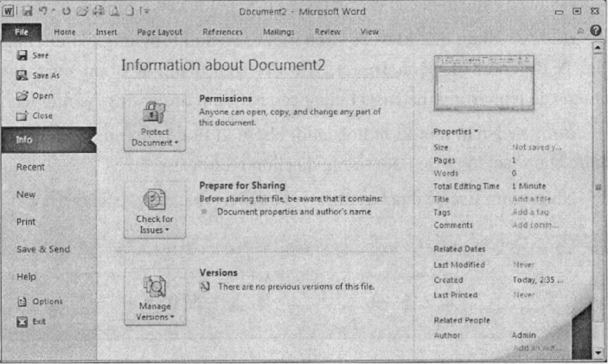Open the Protect Document dropdown button
Screen dimensions: 608x364
click(155, 124)
